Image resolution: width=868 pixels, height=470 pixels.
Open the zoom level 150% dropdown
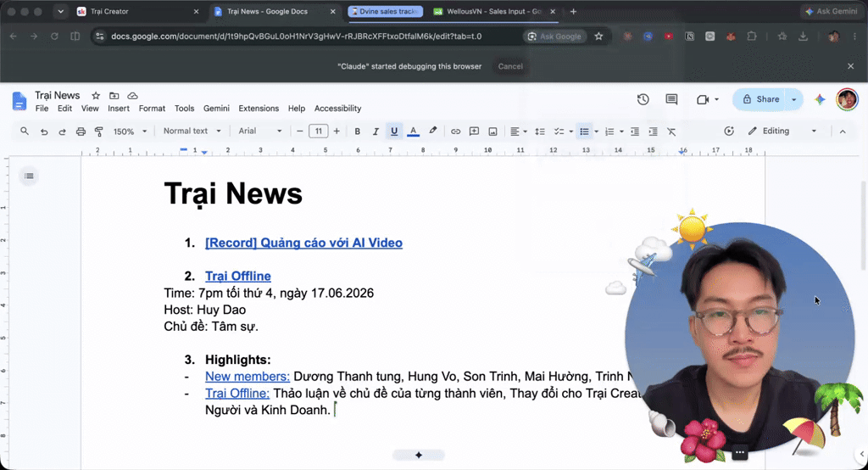click(x=130, y=131)
